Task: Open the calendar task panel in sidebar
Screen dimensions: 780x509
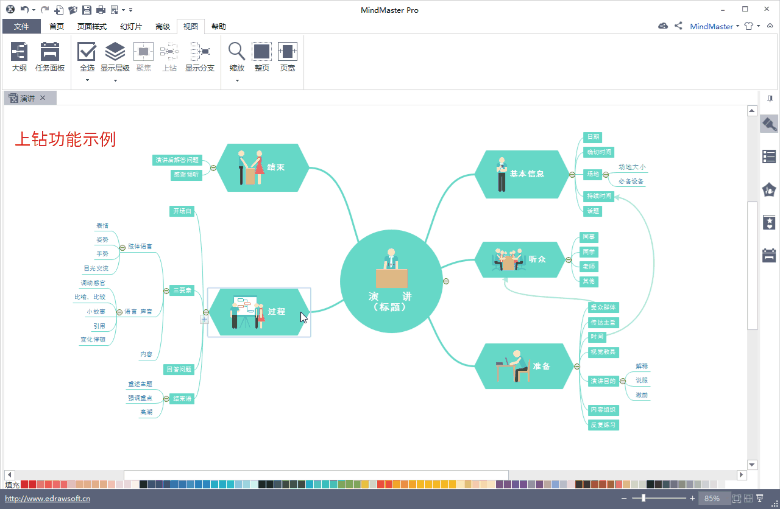Action: point(769,255)
